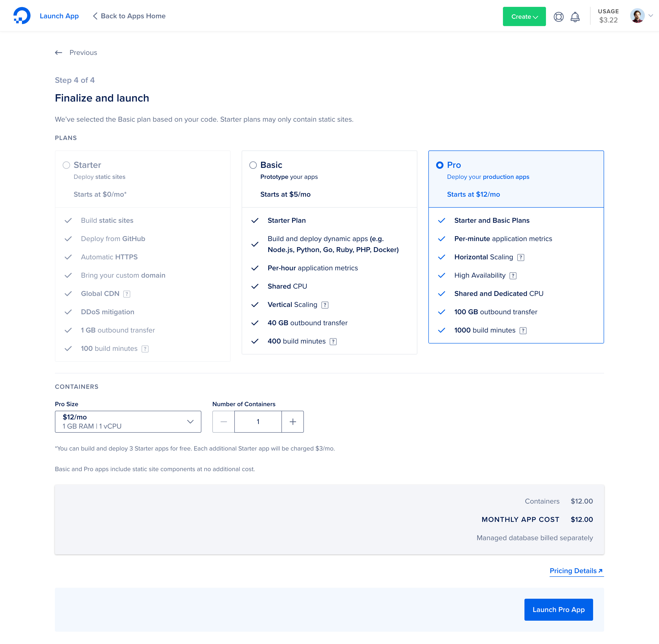Select the Basic plan radio button
The height and width of the screenshot is (644, 659).
[253, 165]
